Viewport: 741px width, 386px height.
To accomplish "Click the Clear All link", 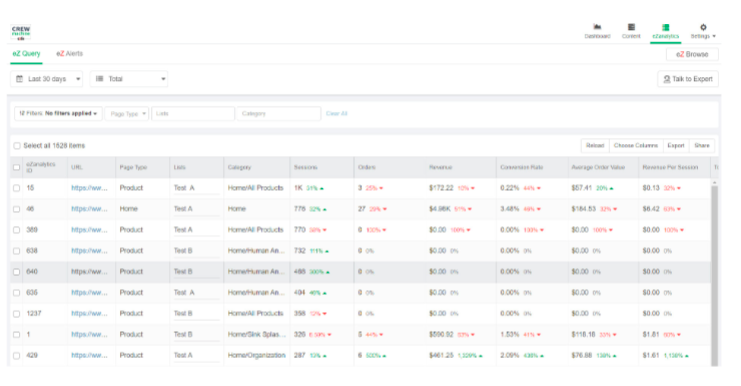I will coord(336,113).
